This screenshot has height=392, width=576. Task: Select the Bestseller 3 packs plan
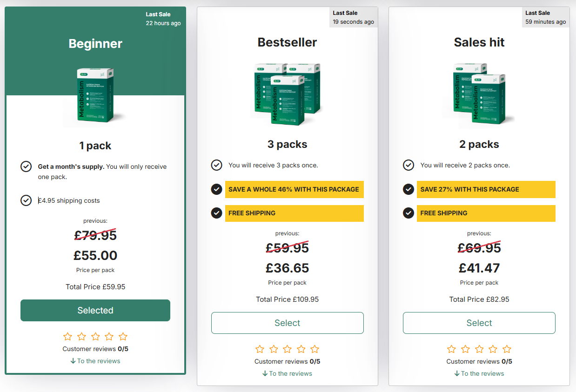point(288,323)
